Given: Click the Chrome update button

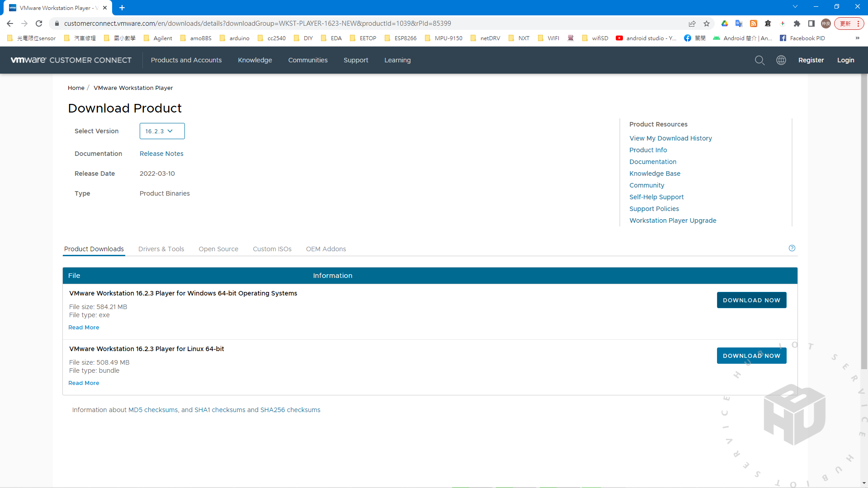Looking at the screenshot, I should 849,23.
